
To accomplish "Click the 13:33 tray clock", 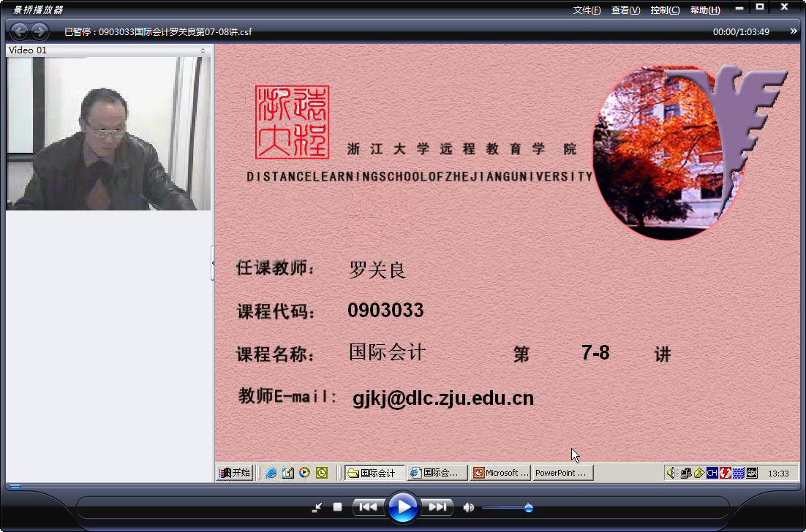I will 778,474.
